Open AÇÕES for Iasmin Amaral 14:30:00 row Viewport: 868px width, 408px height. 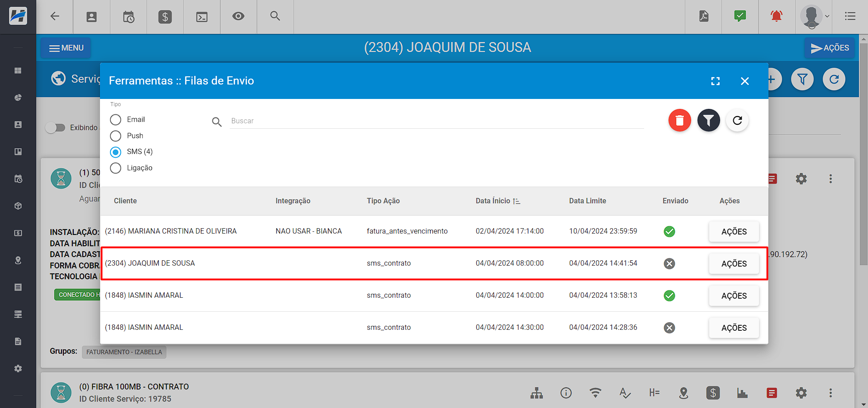pyautogui.click(x=734, y=328)
